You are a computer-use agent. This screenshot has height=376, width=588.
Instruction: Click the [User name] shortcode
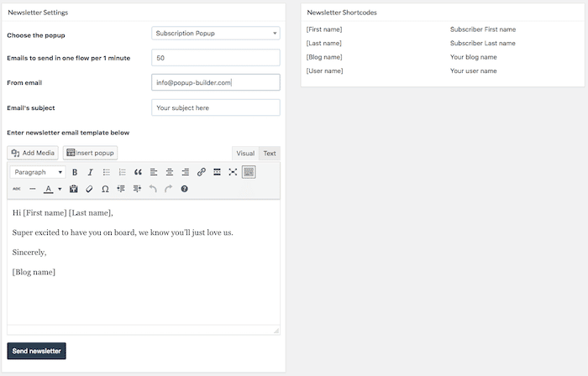324,70
